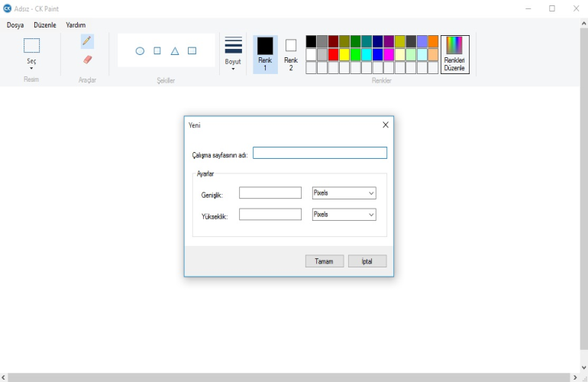Choose the square shape tool
This screenshot has height=382, width=588.
coord(157,51)
